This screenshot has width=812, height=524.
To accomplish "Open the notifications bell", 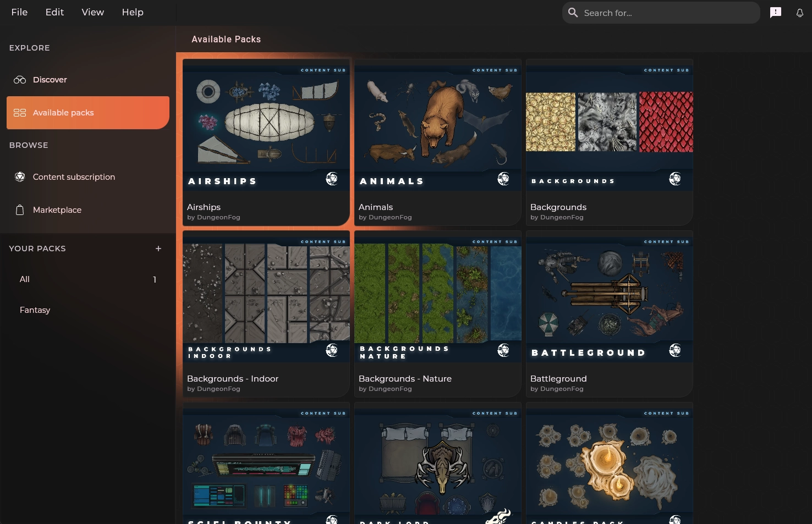I will point(800,13).
